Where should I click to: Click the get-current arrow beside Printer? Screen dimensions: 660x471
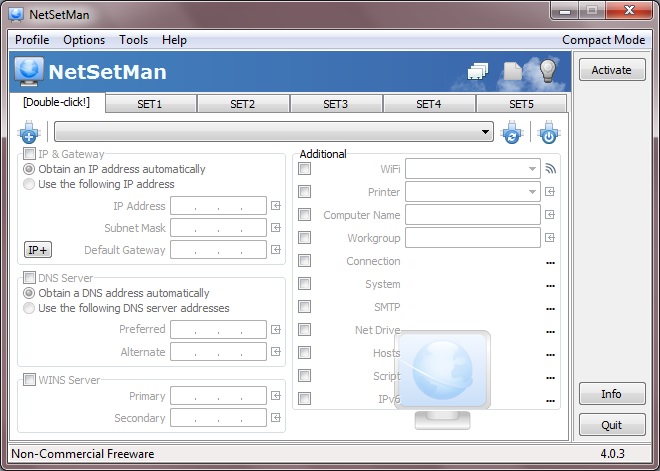(x=550, y=192)
